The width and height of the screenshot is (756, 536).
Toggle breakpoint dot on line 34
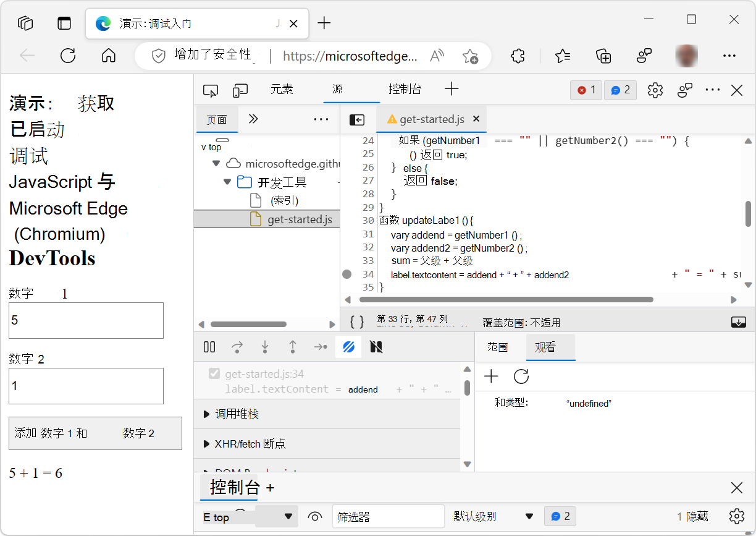pyautogui.click(x=347, y=274)
